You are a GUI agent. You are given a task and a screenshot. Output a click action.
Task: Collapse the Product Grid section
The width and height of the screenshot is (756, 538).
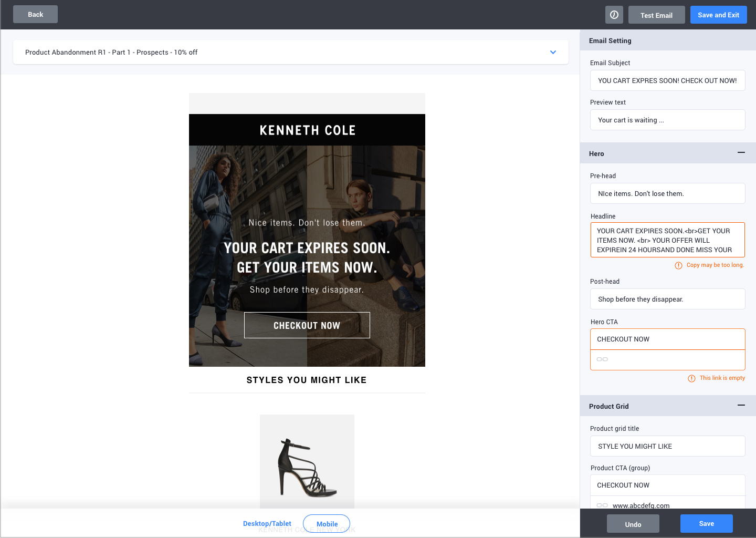(741, 405)
